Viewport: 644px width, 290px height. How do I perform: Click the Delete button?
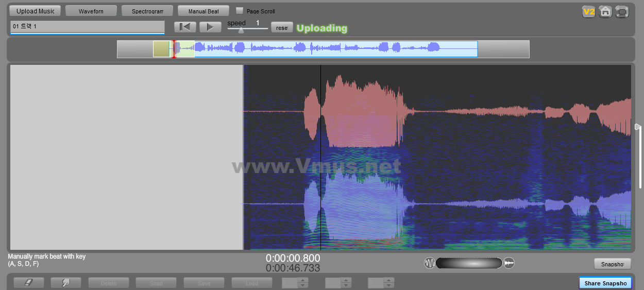point(109,283)
